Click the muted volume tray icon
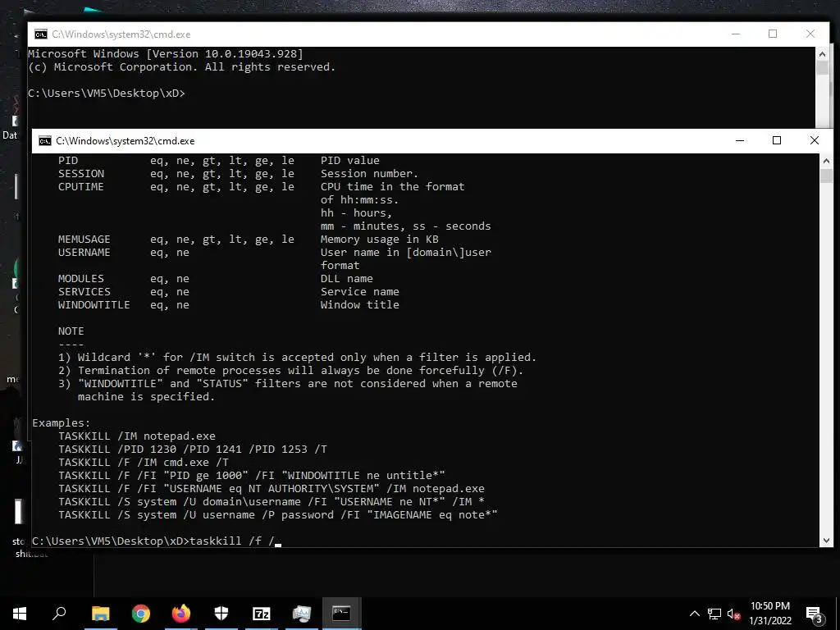The width and height of the screenshot is (840, 630). [x=733, y=614]
